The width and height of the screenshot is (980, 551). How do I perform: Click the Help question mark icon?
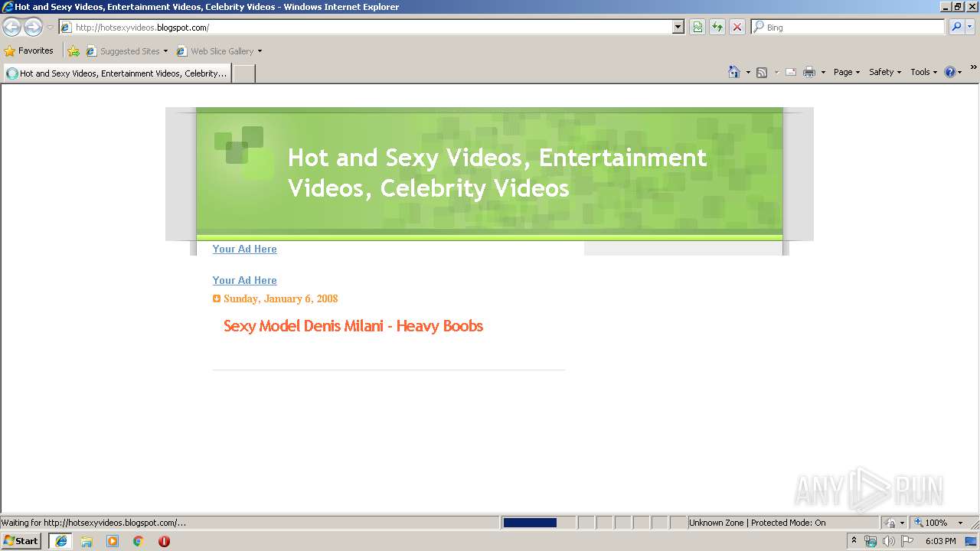coord(950,72)
